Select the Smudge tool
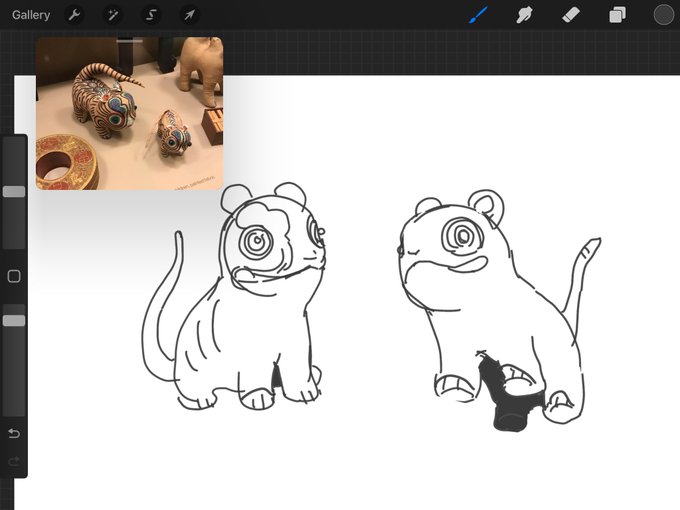Screen dimensions: 680x510 coord(524,15)
